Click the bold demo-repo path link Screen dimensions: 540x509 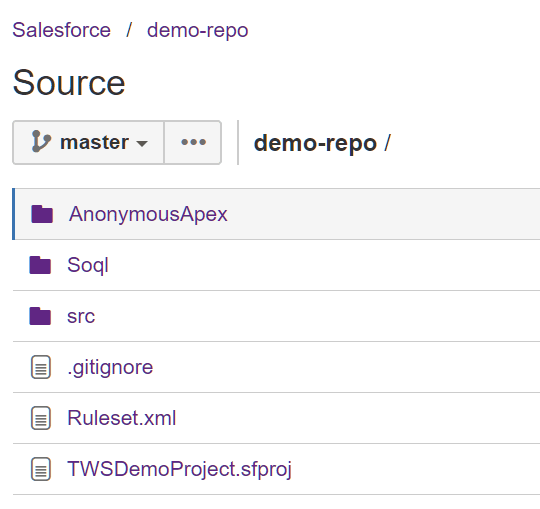pos(315,143)
